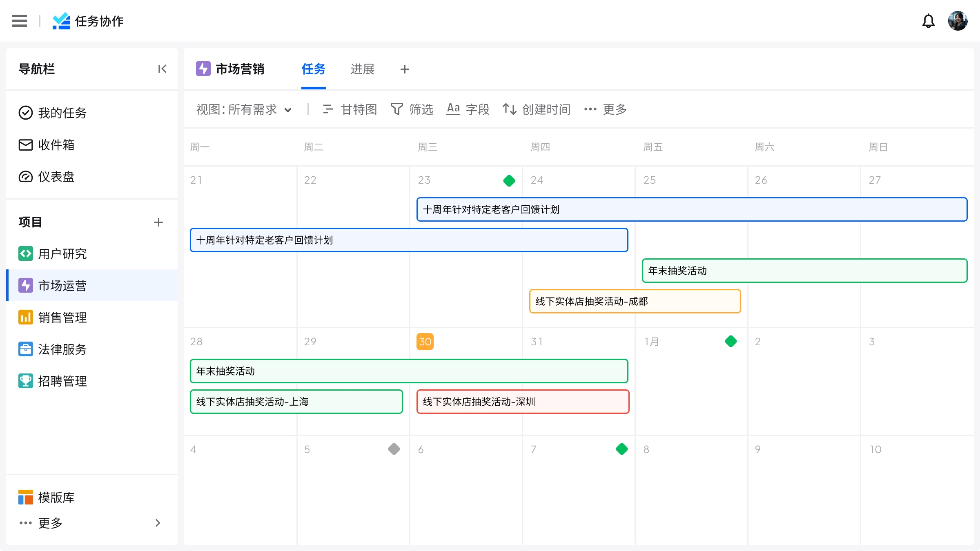Switch to 甘特图 view
The width and height of the screenshot is (980, 551).
pos(350,109)
